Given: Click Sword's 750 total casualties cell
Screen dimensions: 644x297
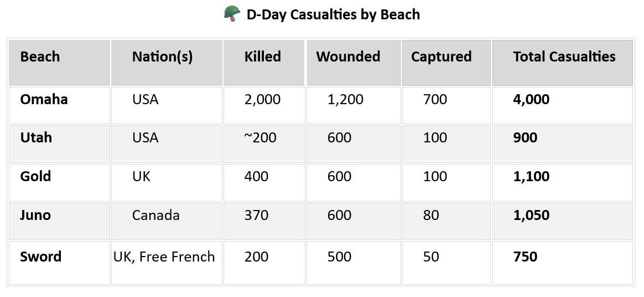Looking at the screenshot, I should coord(525,257).
